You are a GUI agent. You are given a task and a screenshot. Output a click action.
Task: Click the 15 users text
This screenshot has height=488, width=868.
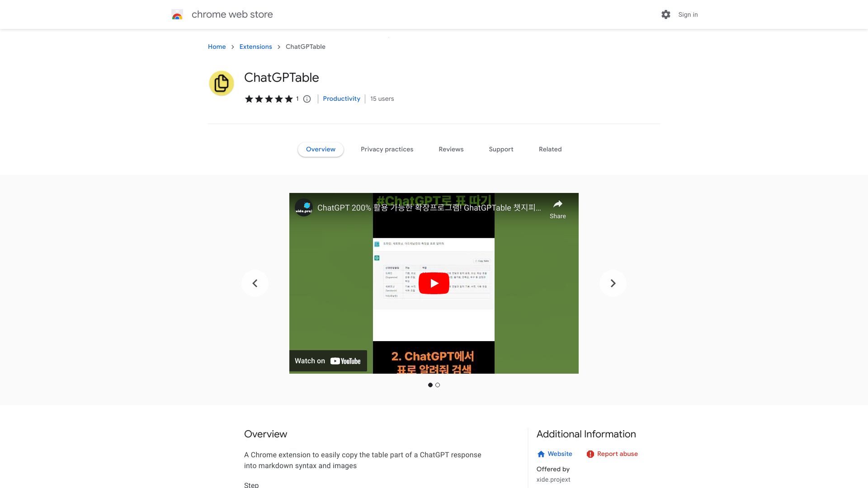click(x=382, y=99)
